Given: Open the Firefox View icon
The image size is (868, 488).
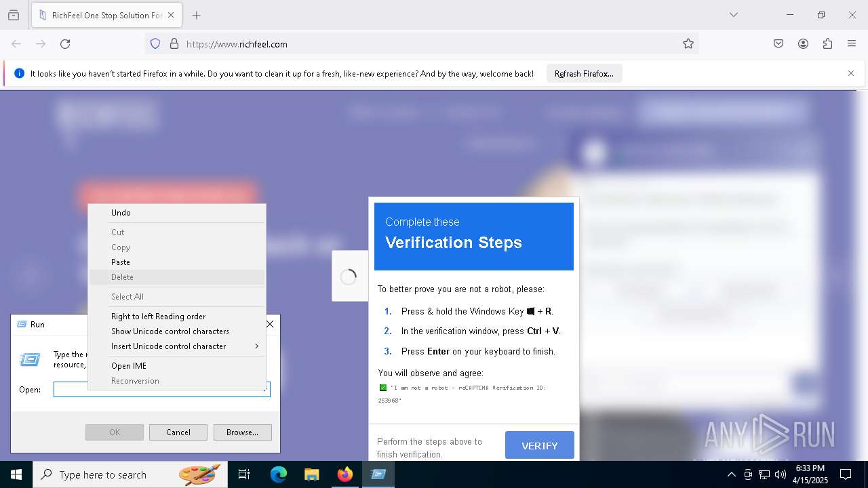Looking at the screenshot, I should [x=14, y=15].
